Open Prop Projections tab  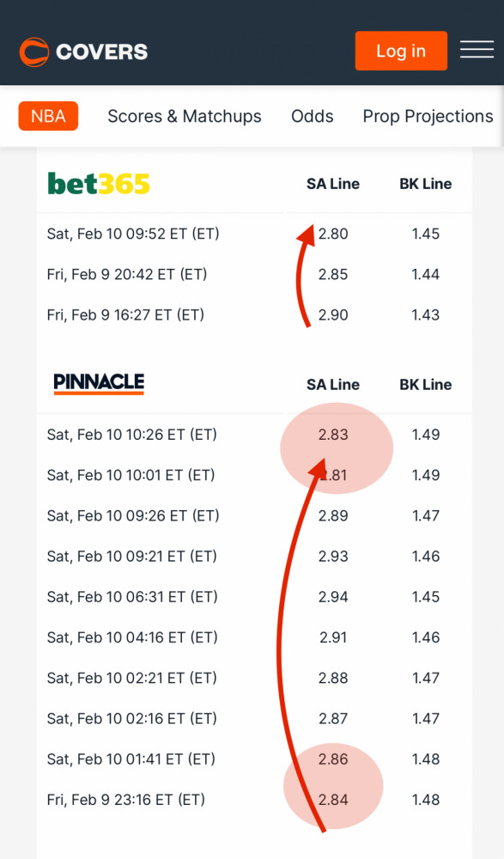point(428,116)
